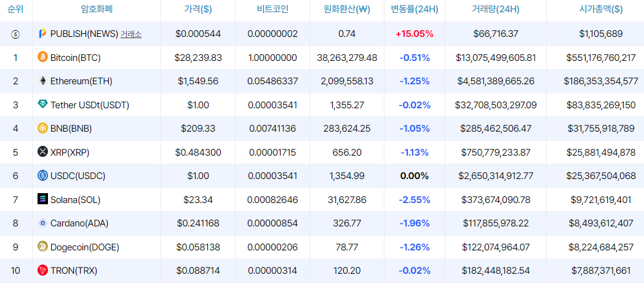Screen dimensions: 644x283
Task: Click the +15.05% change value
Action: [x=415, y=34]
